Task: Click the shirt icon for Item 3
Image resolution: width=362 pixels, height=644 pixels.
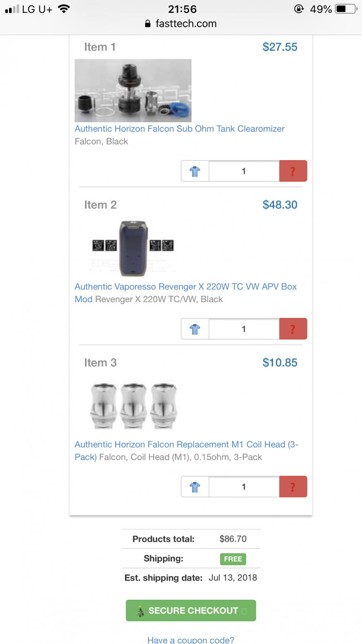Action: 195,487
